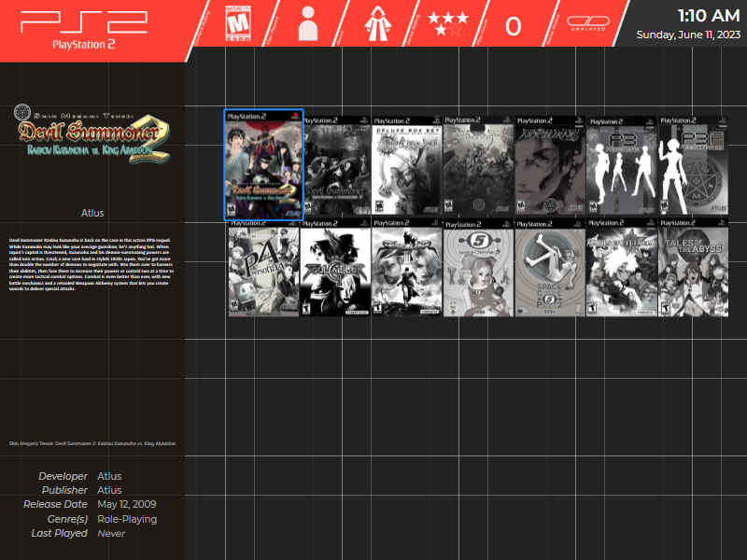
Task: Select the Space Channel 5 Part 2 cover
Action: coord(550,268)
